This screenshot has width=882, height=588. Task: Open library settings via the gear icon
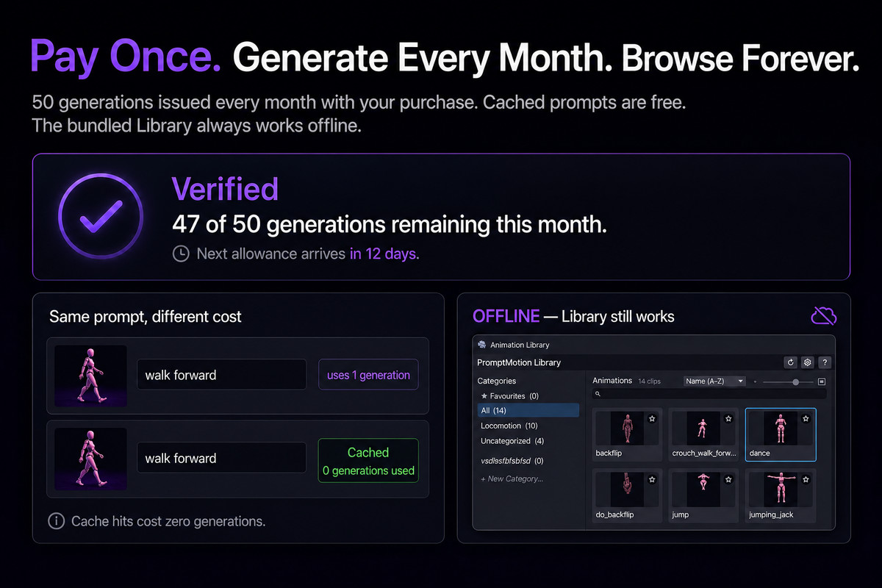[x=807, y=362]
